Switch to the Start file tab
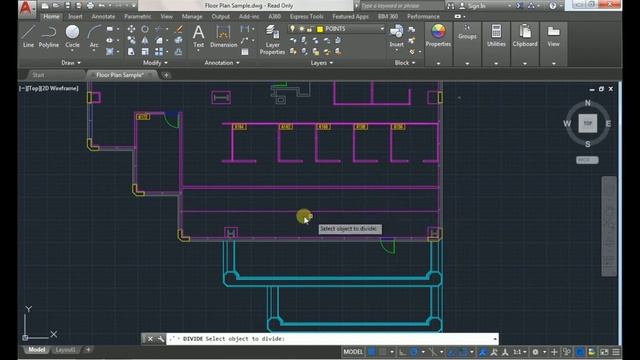This screenshot has width=640, height=360. (38, 75)
